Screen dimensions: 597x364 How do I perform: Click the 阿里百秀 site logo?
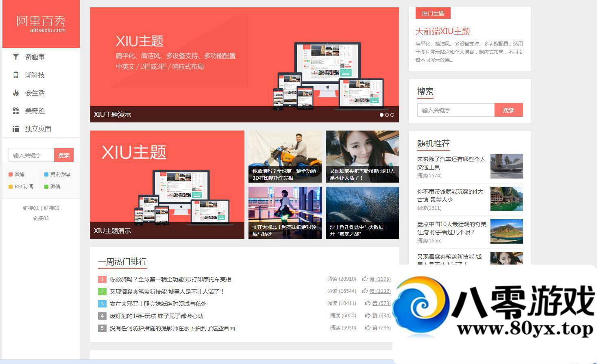(x=41, y=24)
